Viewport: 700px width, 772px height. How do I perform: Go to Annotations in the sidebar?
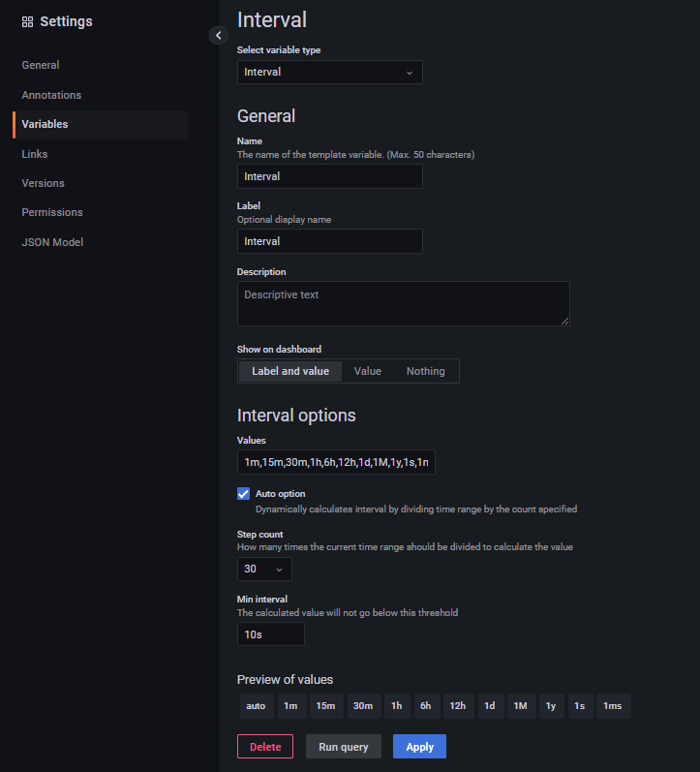tap(51, 95)
